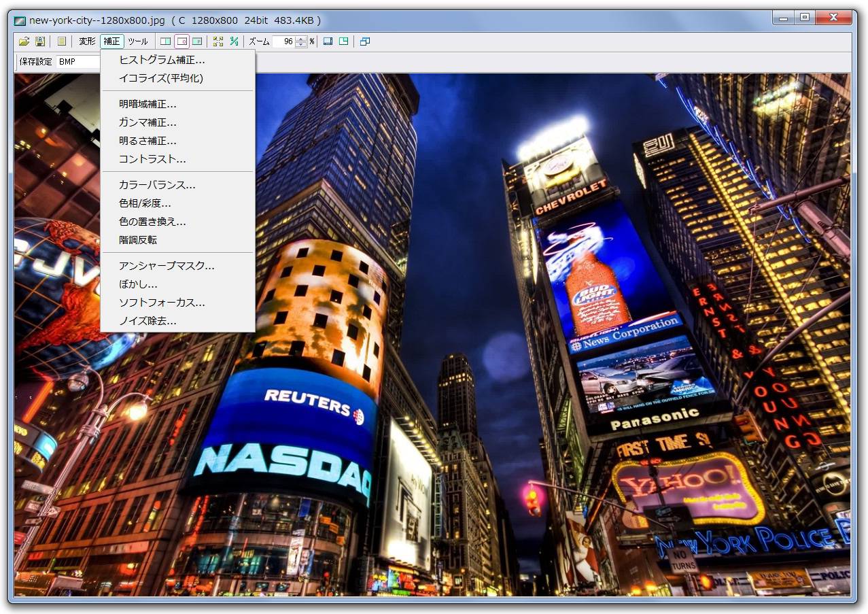The image size is (868, 614).
Task: Click the yellow document list icon
Action: pyautogui.click(x=62, y=41)
